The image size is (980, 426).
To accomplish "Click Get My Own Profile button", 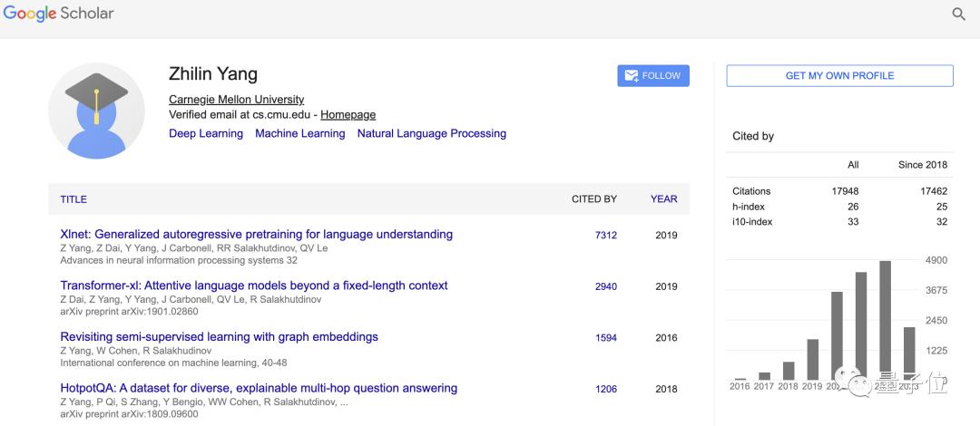I will [x=839, y=76].
